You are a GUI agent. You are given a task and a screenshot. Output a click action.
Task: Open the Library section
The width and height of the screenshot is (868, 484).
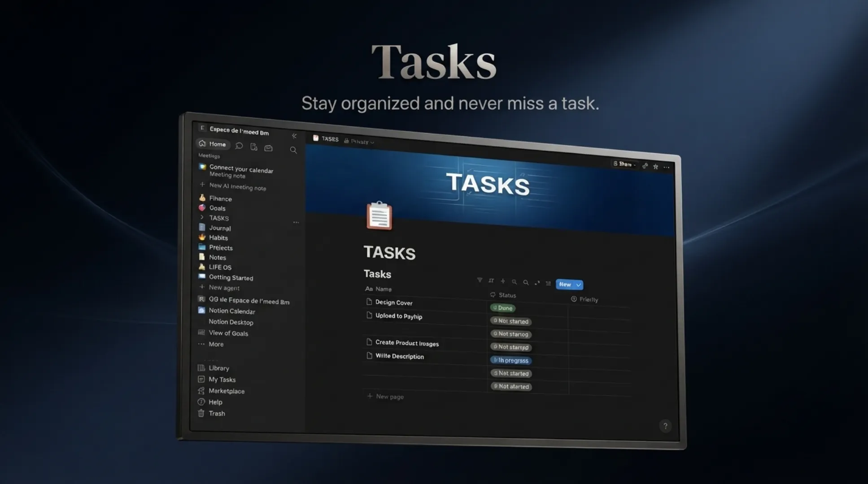pos(218,368)
